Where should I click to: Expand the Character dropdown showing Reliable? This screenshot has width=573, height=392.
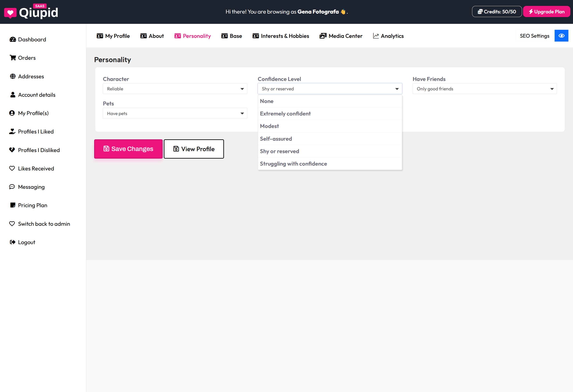click(175, 89)
